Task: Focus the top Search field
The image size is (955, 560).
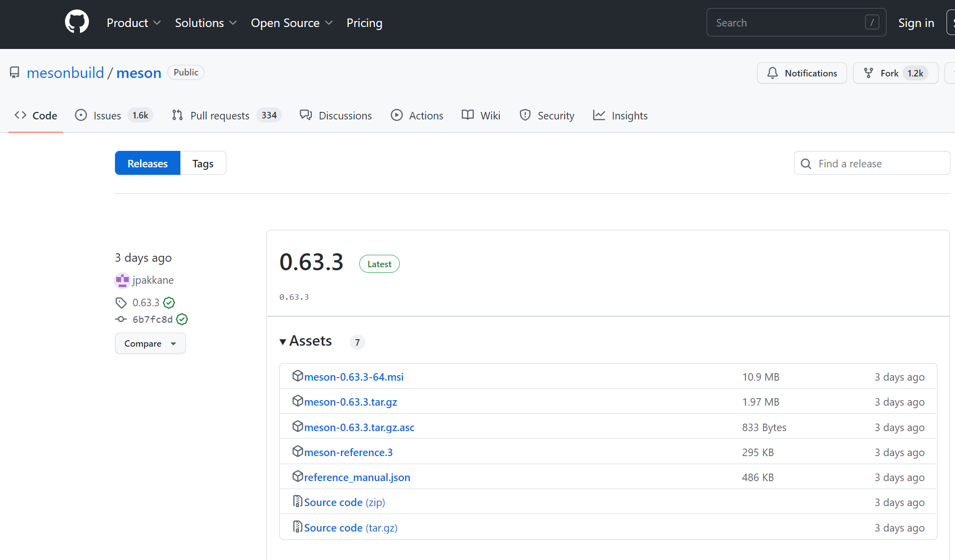Action: pyautogui.click(x=796, y=22)
